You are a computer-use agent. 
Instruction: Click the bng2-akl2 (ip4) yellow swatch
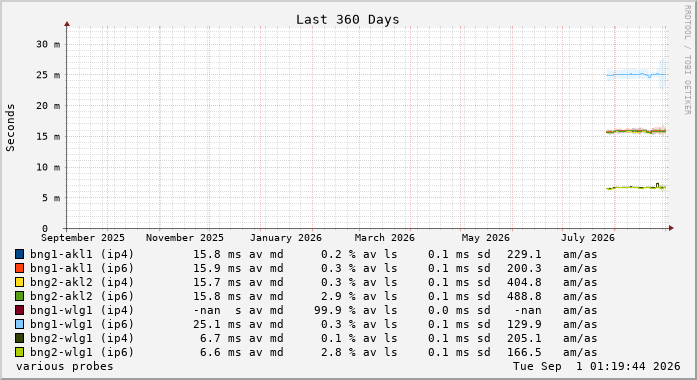[x=19, y=282]
